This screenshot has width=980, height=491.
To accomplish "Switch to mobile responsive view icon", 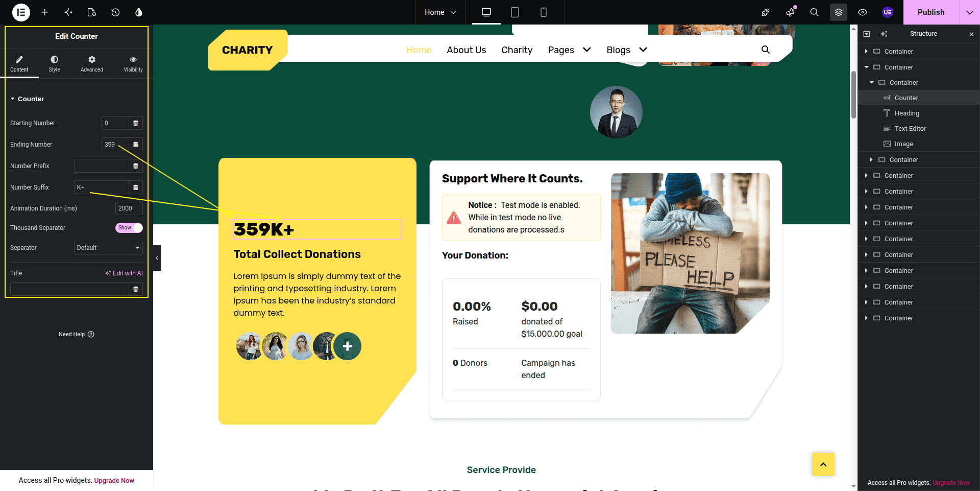I will point(544,12).
